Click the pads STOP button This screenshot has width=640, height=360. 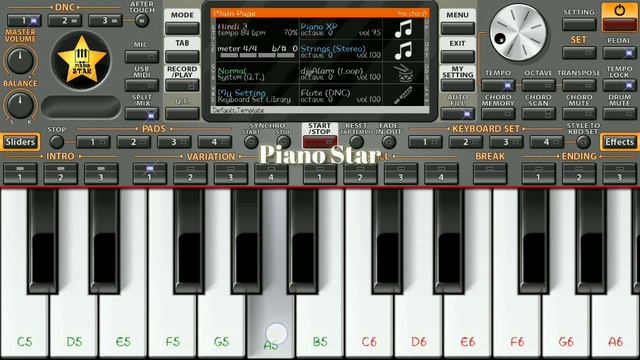[56, 142]
